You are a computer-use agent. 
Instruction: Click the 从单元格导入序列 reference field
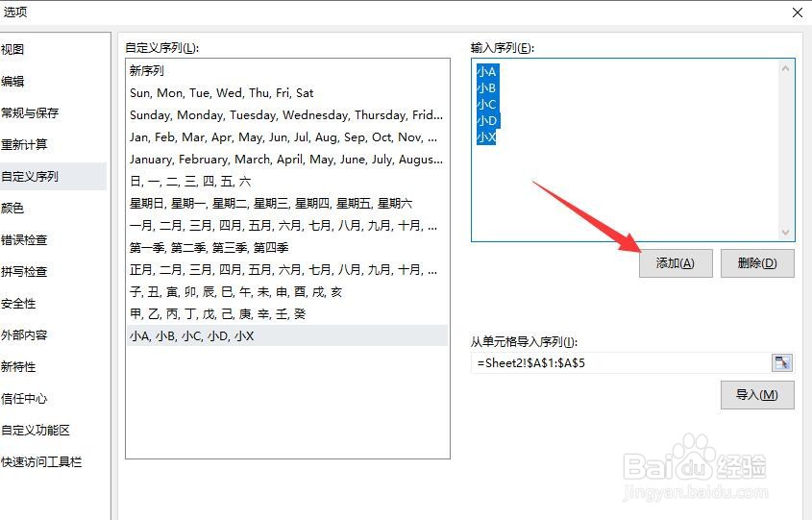(x=622, y=363)
